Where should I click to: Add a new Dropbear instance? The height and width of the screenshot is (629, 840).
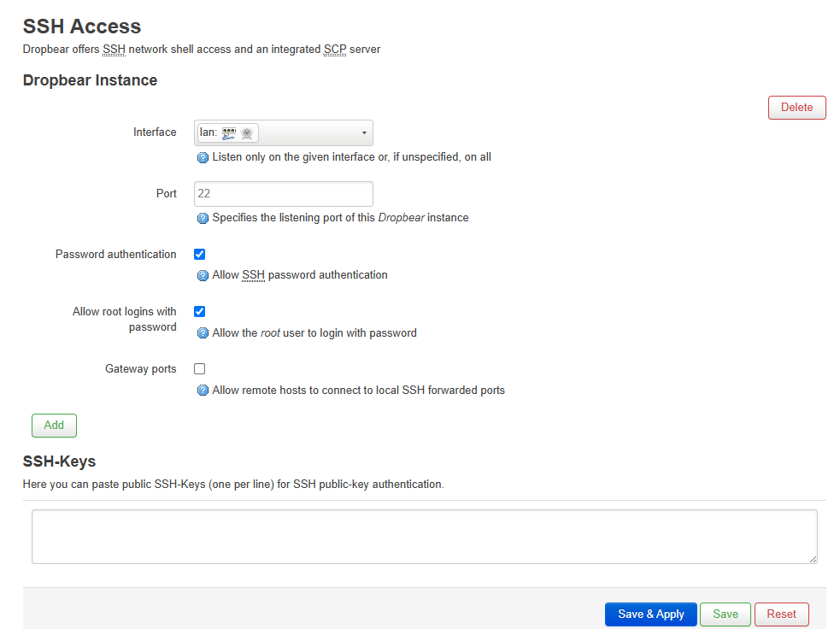click(x=54, y=426)
